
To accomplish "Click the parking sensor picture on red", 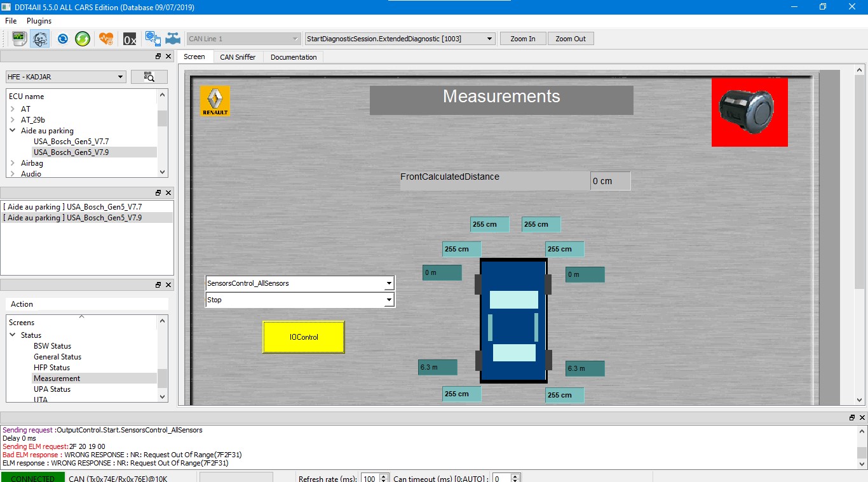I will pos(750,112).
